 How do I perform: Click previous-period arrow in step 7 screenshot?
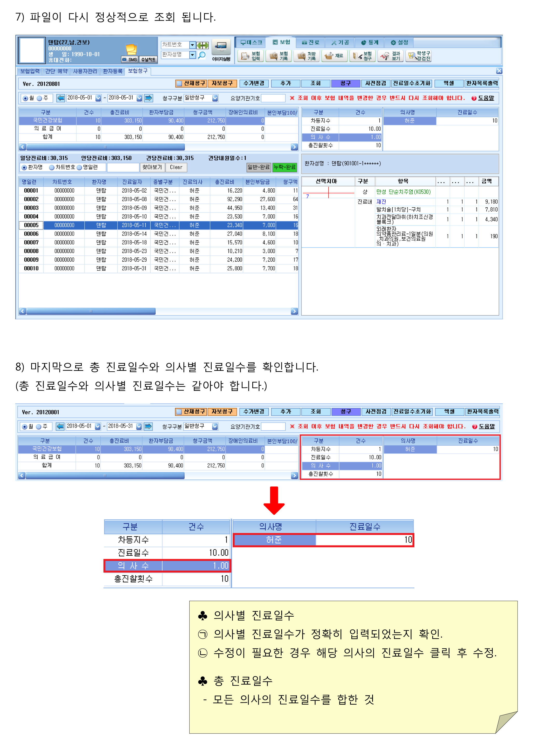(61, 98)
